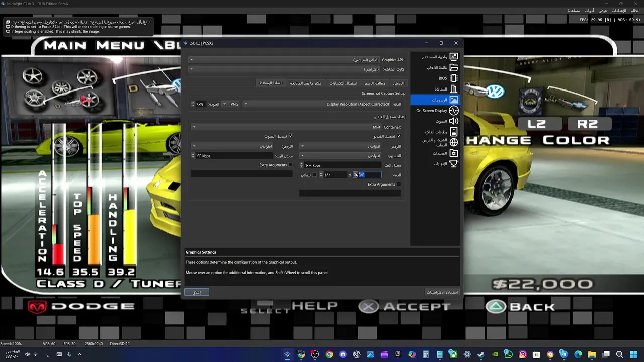
Task: Open the الشبكة و القرص الصلب category
Action: 436,142
